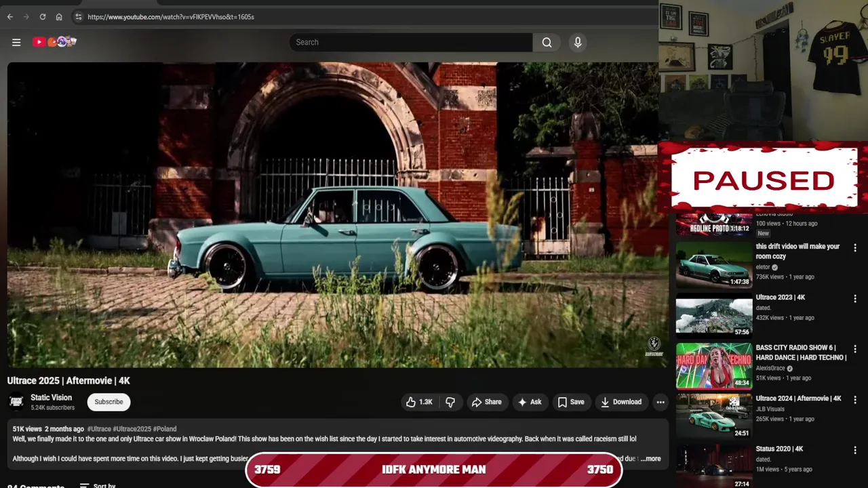
Task: Open the Status 2020 | 4K title
Action: click(779, 449)
